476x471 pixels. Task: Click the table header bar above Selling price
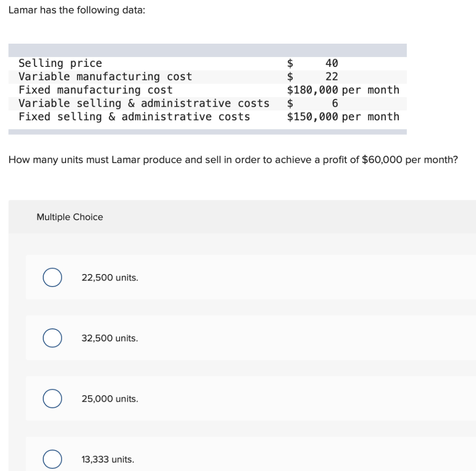click(207, 49)
